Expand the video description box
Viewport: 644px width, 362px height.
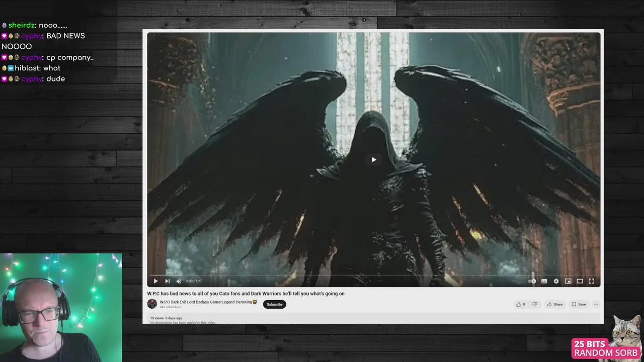tap(373, 319)
